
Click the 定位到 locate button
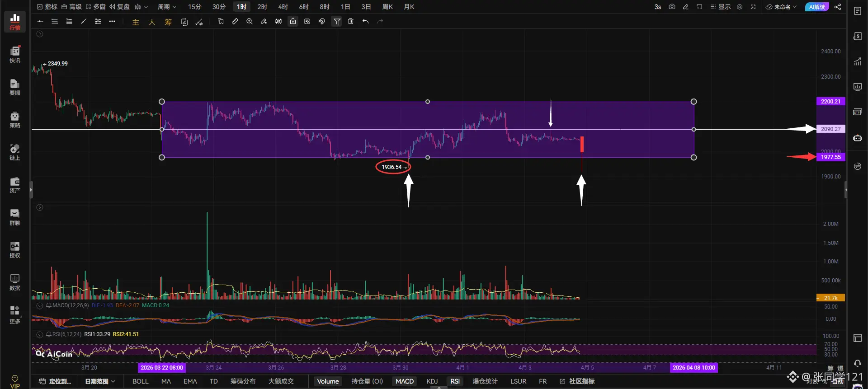55,381
